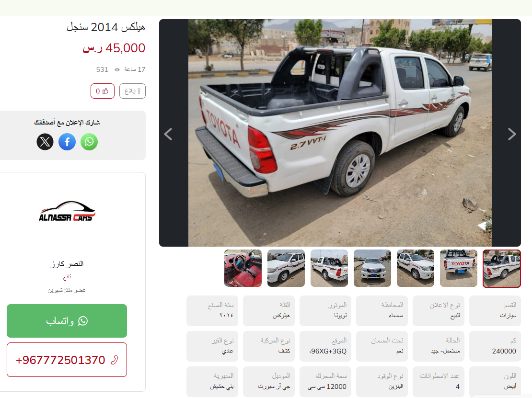Share the ad on WhatsApp icon
Screen dimensions: 532x398
(x=89, y=142)
